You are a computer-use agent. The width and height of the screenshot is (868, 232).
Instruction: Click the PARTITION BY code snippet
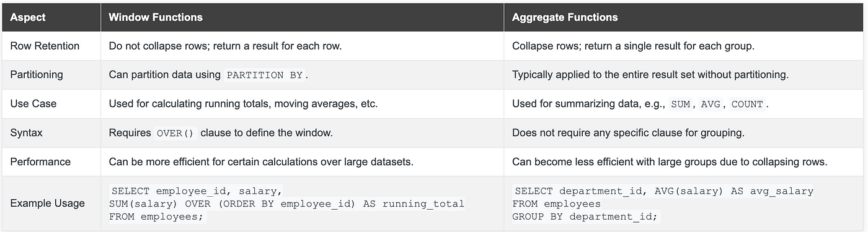click(265, 75)
